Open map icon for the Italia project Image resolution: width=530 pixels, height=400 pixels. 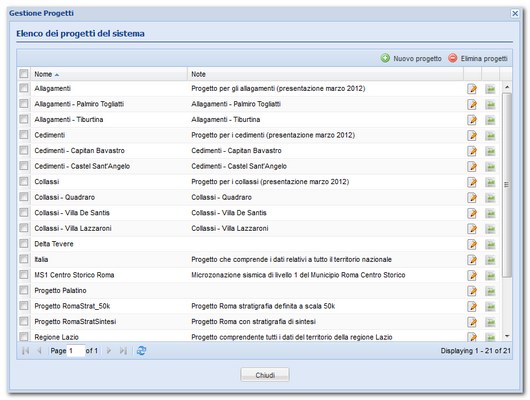point(490,260)
